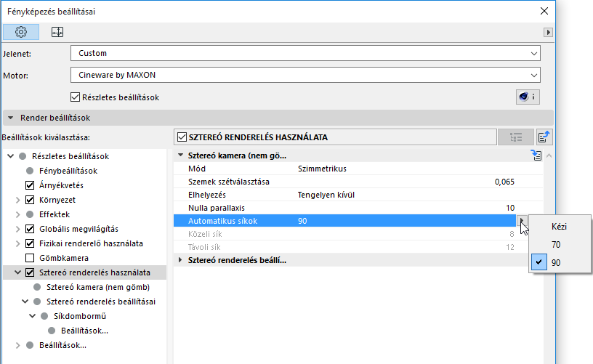593x364 pixels.
Task: Toggle Részletes beállítások checkbox
Action: tap(75, 97)
